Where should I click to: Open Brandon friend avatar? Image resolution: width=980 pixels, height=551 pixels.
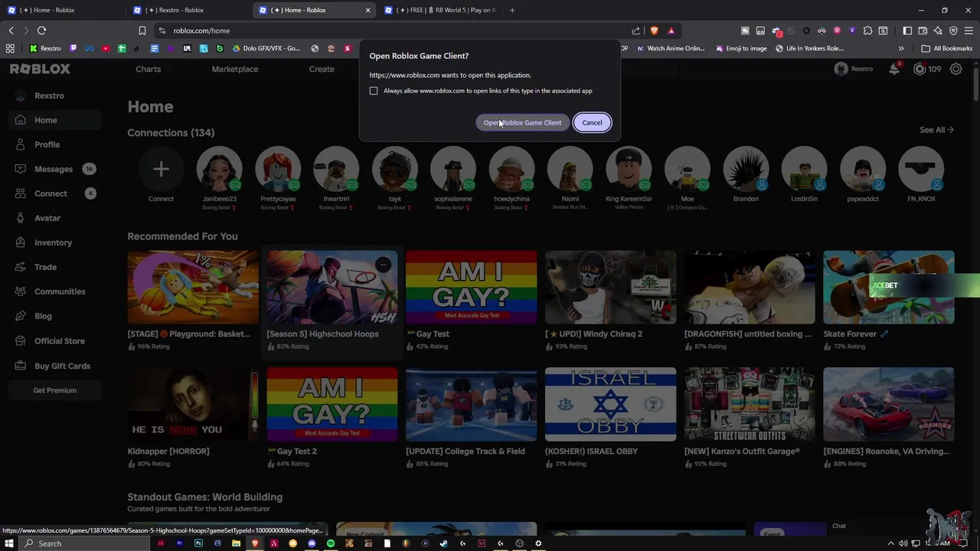pos(746,169)
